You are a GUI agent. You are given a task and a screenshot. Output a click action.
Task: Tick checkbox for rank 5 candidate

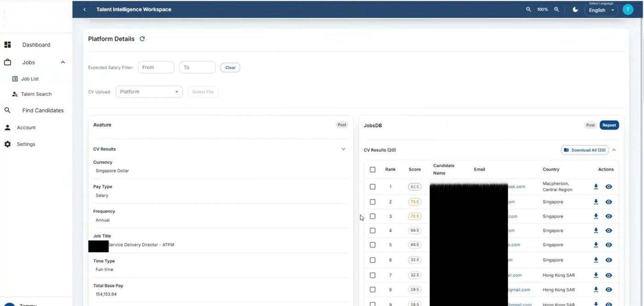click(373, 245)
